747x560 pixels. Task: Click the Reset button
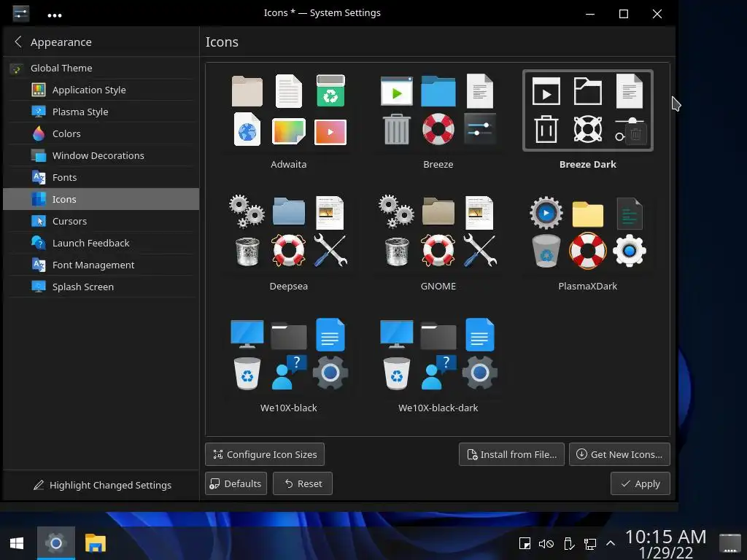click(x=303, y=483)
